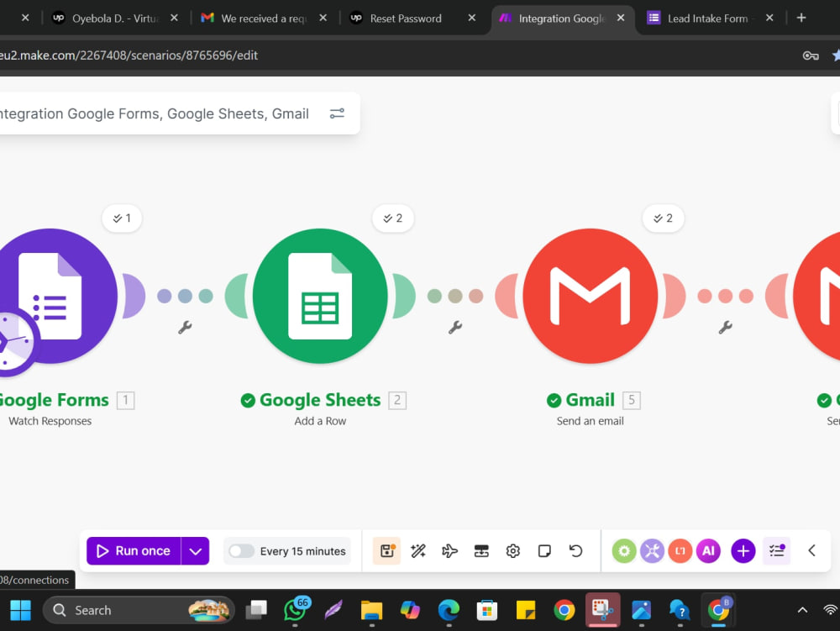Open the green Flow control tools icon

pos(624,550)
